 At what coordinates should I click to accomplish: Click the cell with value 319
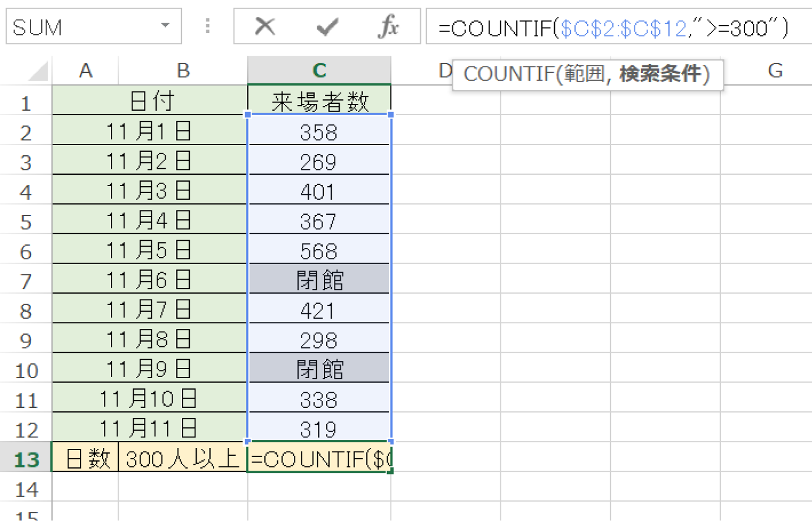[x=319, y=428]
